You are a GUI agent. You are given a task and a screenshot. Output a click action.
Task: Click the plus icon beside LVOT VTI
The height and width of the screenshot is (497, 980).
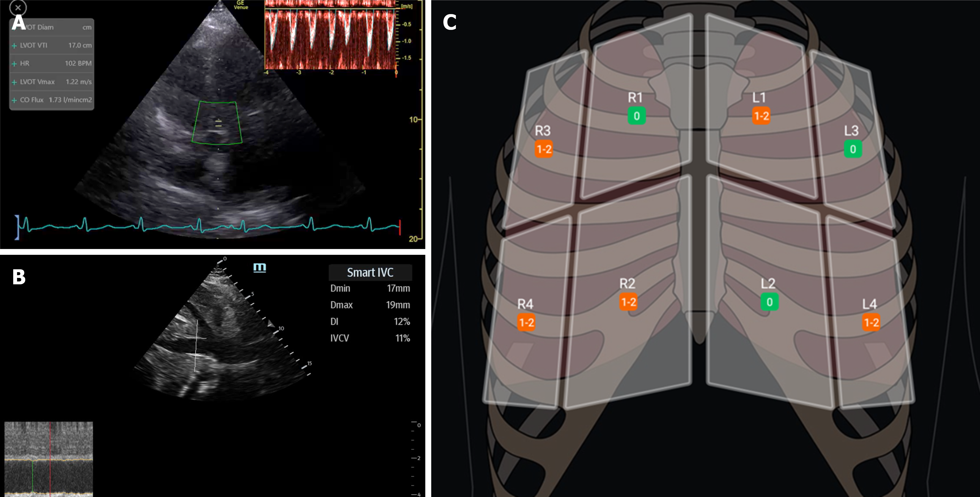(x=14, y=46)
